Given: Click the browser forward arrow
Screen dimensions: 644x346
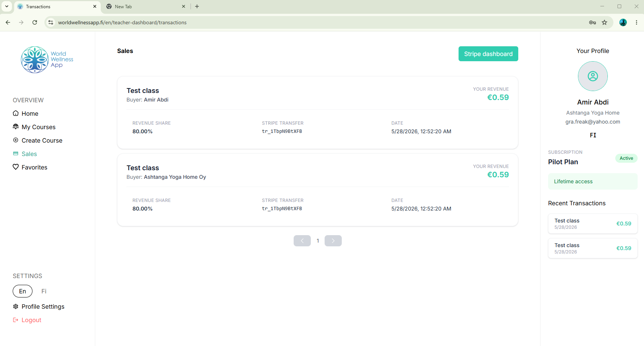Looking at the screenshot, I should pyautogui.click(x=21, y=22).
